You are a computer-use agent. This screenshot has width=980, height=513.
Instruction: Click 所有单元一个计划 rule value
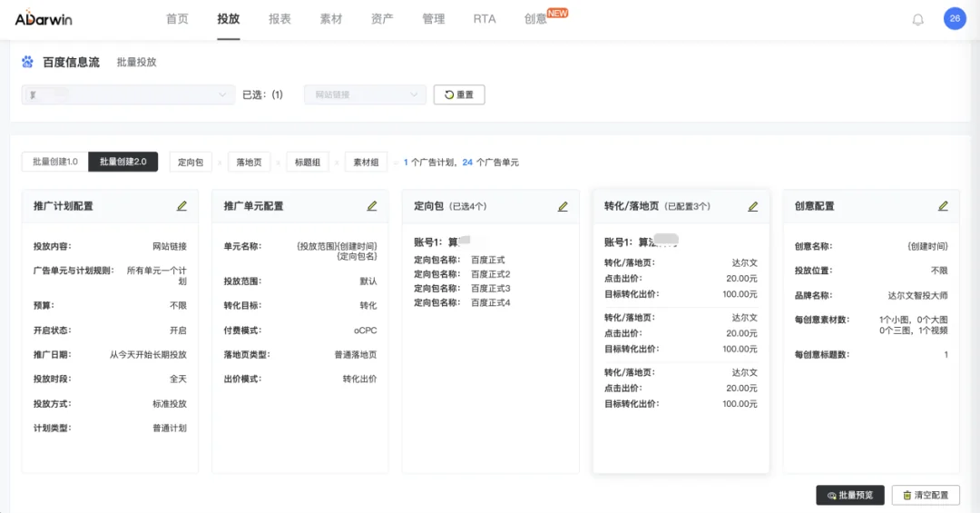157,276
